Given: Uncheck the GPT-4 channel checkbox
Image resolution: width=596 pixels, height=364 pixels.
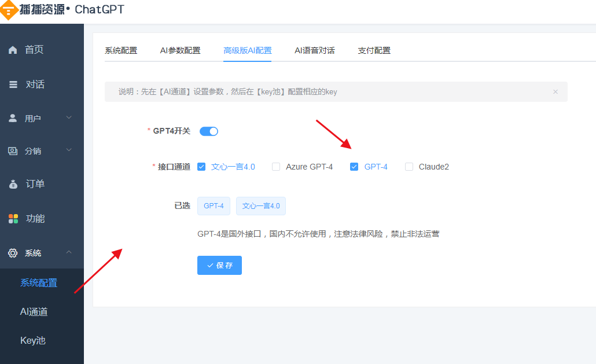Looking at the screenshot, I should click(354, 167).
